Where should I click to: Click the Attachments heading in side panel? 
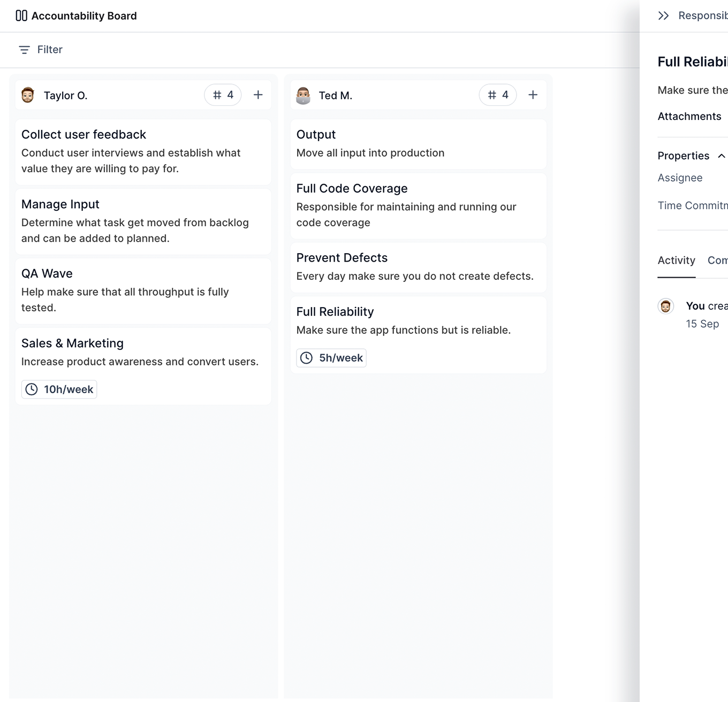[x=689, y=116]
